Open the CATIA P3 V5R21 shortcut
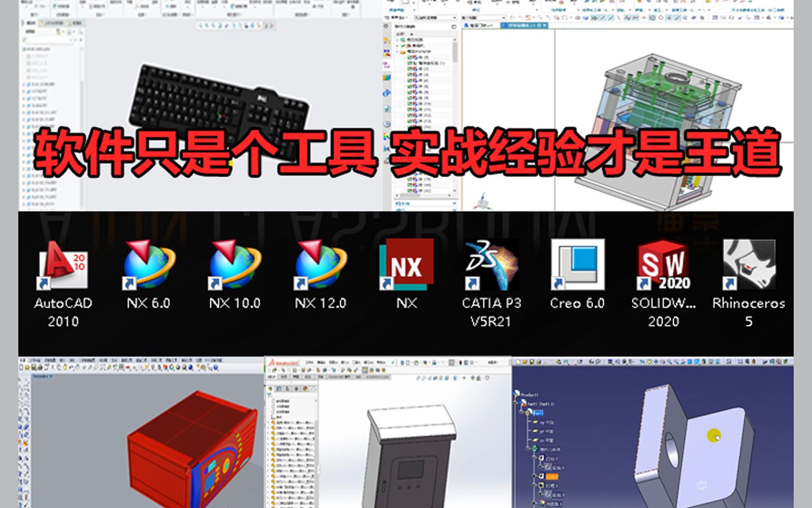Screen dimensions: 812x508 click(x=491, y=283)
